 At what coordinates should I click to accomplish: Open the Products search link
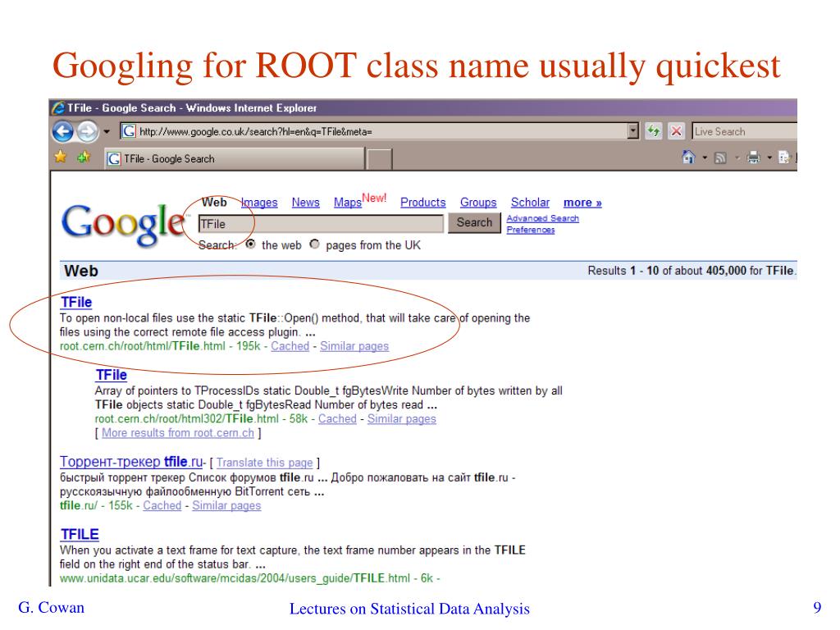[423, 203]
